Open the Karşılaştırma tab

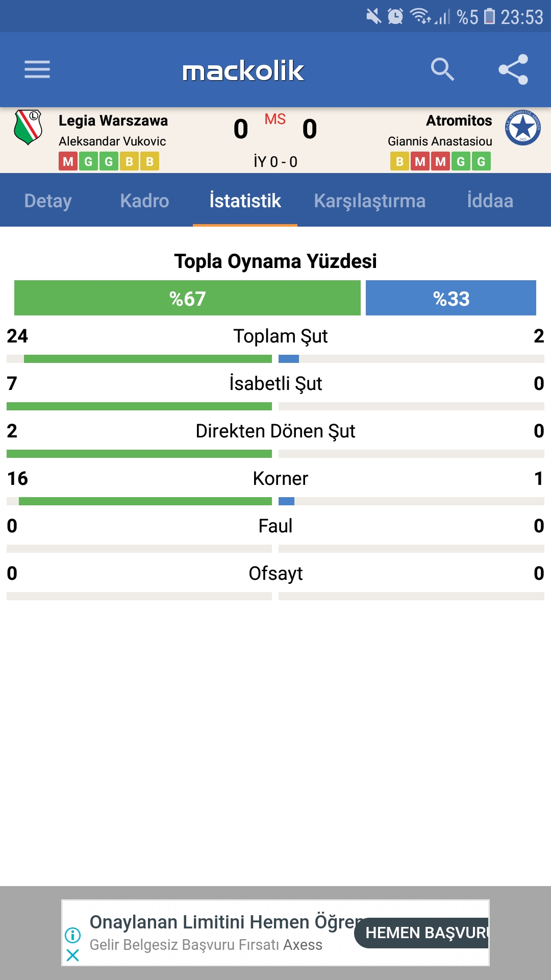pyautogui.click(x=369, y=201)
